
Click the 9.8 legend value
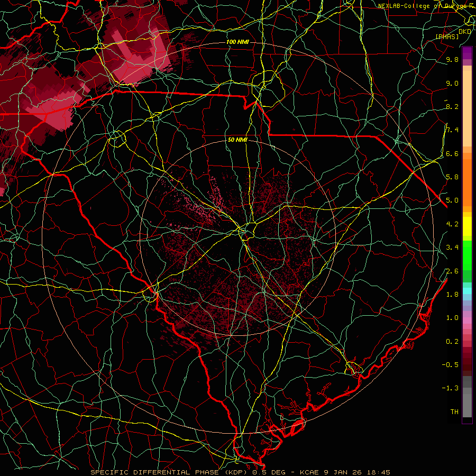452,59
